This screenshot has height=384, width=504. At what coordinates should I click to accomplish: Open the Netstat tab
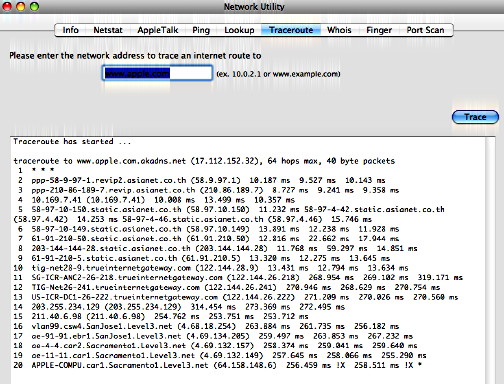[x=108, y=30]
